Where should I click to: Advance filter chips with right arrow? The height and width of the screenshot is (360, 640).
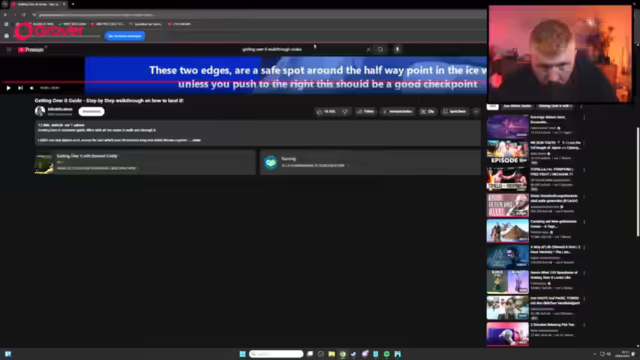581,106
